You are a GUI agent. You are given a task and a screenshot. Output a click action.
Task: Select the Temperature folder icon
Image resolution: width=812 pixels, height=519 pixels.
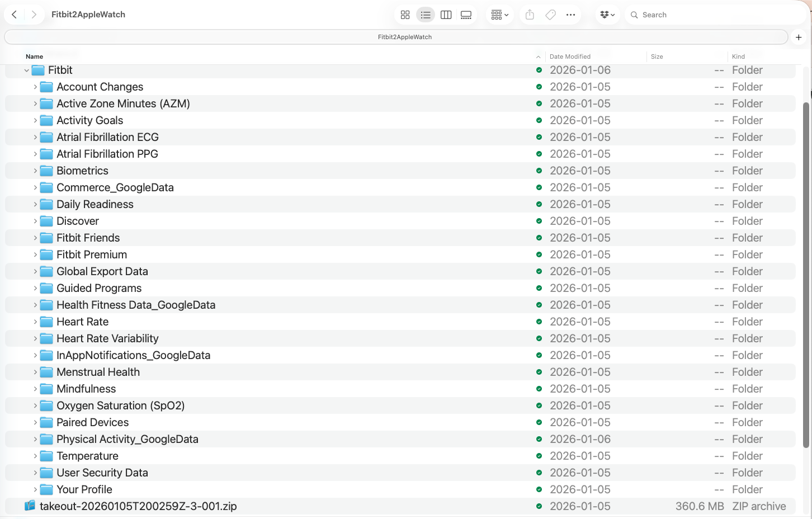[x=46, y=456]
